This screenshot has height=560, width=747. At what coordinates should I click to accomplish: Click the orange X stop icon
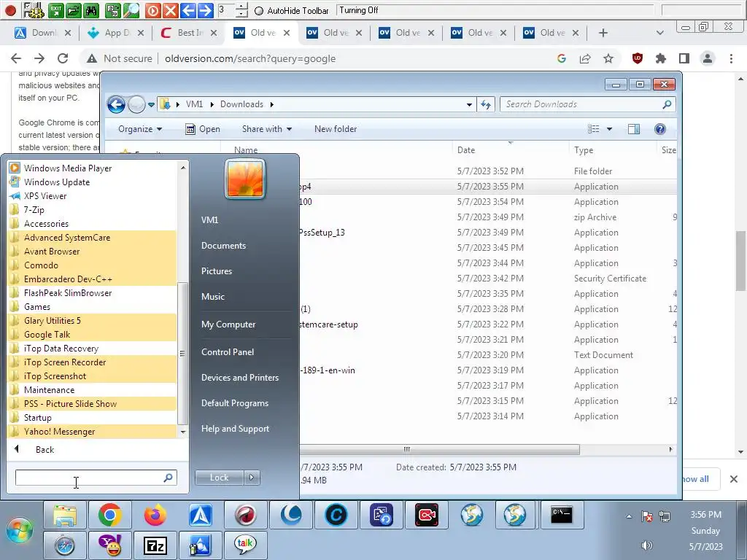pos(170,10)
